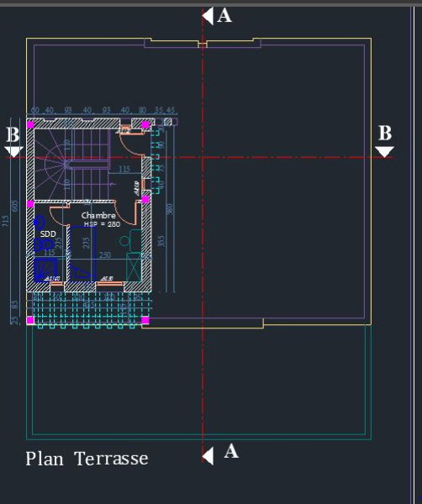Select the round chair symbol in Chambre

(x=124, y=241)
